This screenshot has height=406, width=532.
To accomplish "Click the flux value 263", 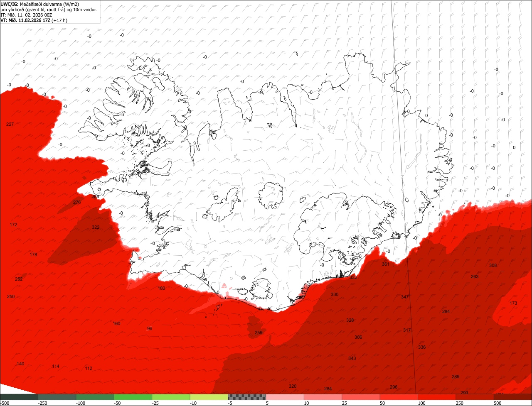I will tap(475, 276).
